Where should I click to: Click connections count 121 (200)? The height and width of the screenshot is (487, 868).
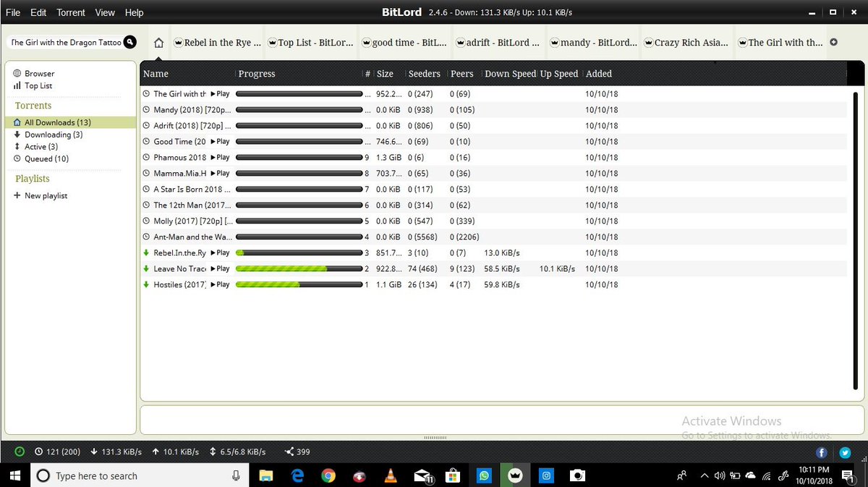(57, 452)
